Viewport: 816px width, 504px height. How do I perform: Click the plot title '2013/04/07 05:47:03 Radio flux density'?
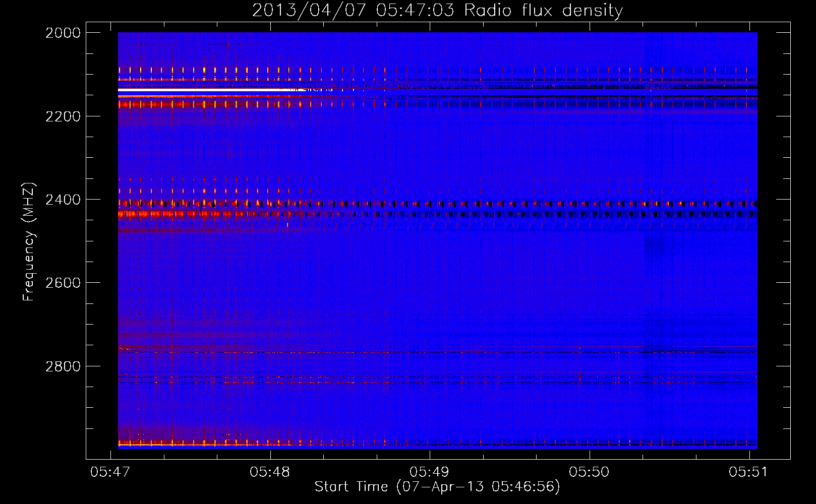tap(437, 10)
